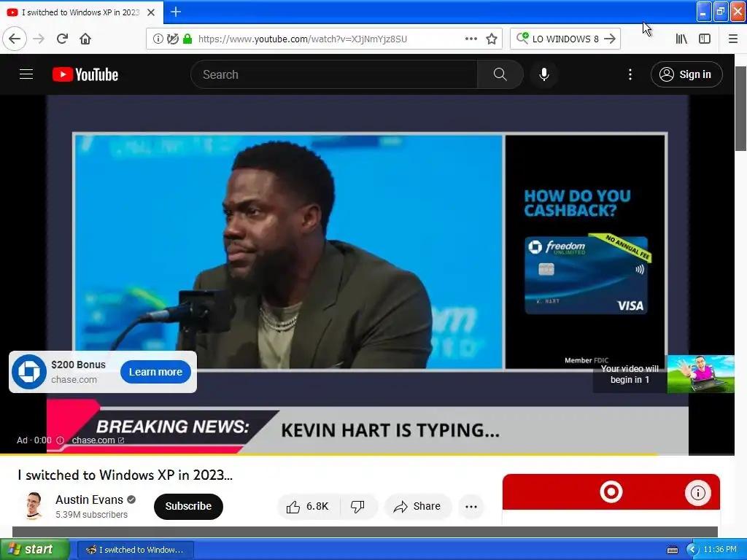The width and height of the screenshot is (747, 560).
Task: Open the browser home page icon
Action: click(85, 39)
